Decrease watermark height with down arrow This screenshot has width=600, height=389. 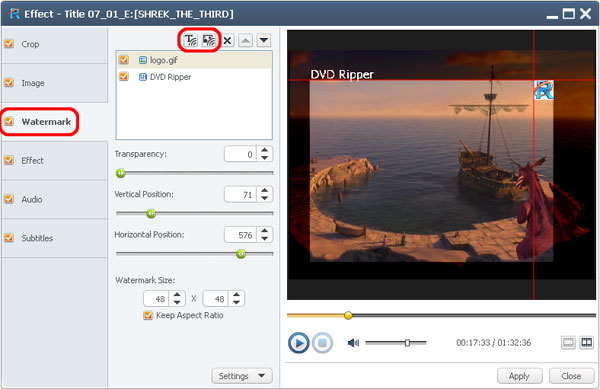[236, 303]
